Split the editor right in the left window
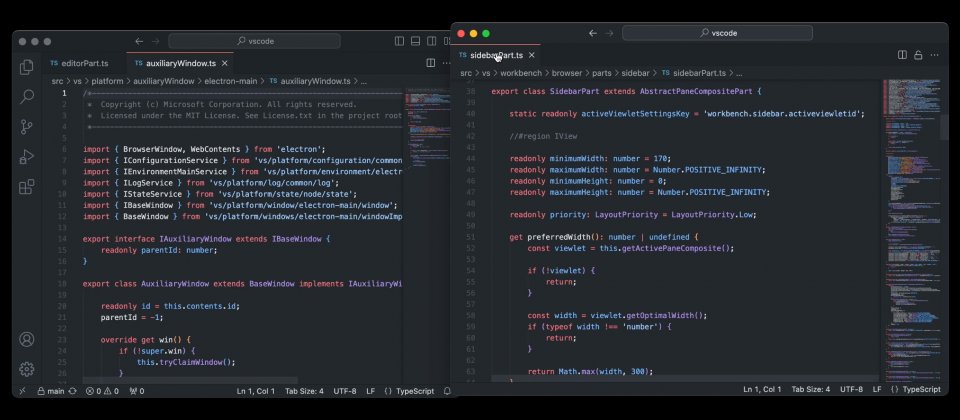 pyautogui.click(x=430, y=62)
